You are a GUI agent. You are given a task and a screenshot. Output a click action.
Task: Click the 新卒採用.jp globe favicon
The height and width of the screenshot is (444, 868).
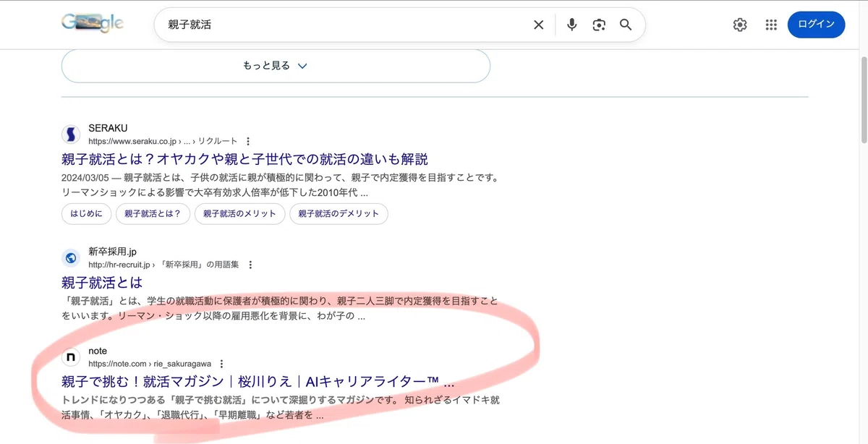(x=71, y=257)
